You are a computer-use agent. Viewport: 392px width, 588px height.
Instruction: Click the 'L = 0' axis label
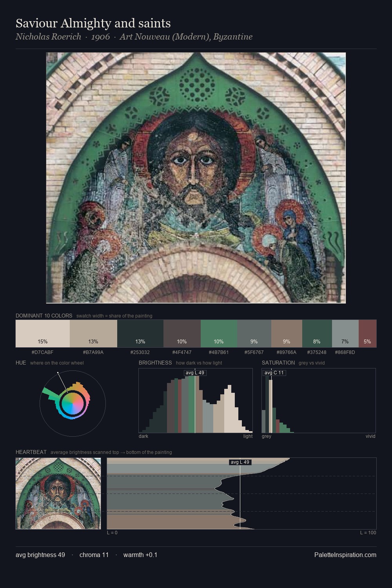click(x=112, y=533)
